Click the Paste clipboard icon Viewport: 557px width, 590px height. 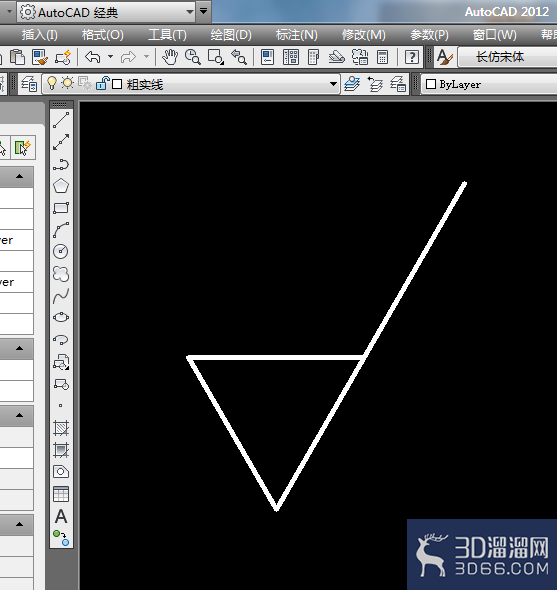point(17,57)
